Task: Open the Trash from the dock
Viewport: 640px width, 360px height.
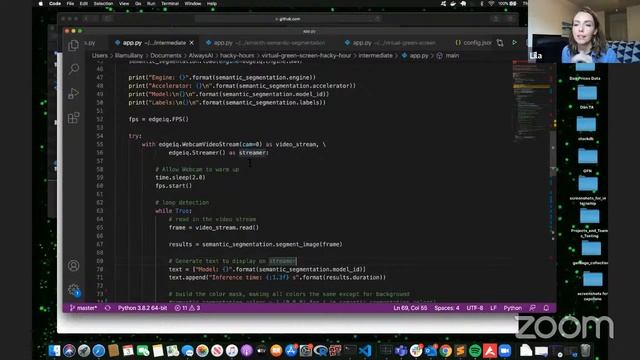Action: click(585, 351)
